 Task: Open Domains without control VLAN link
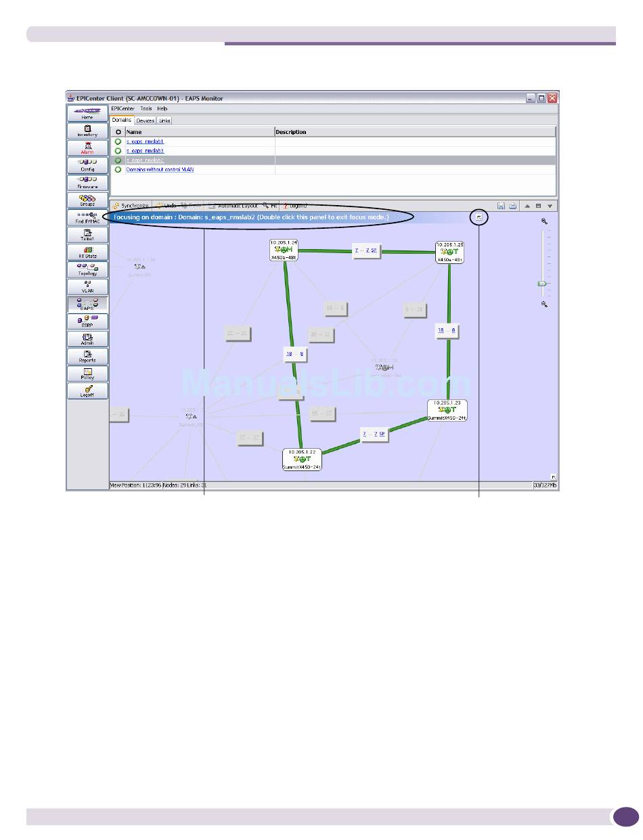[x=160, y=169]
